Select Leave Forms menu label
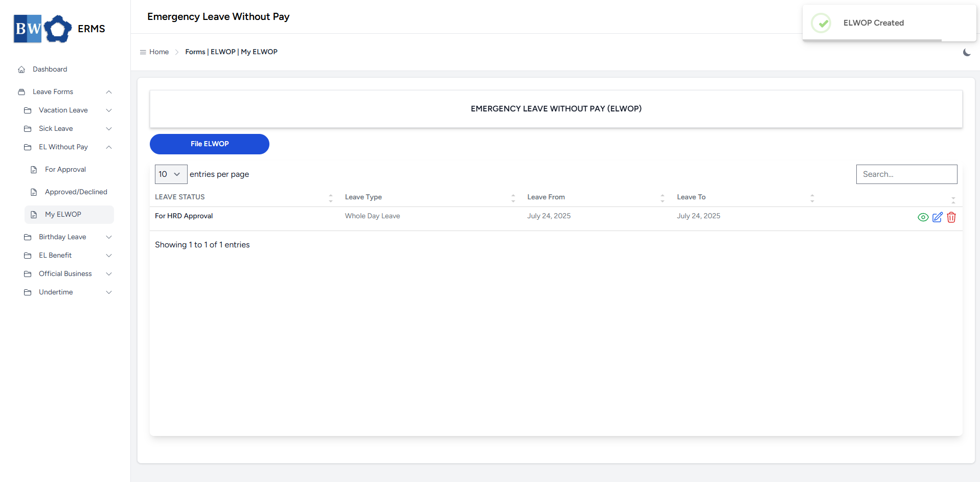The width and height of the screenshot is (980, 482). pyautogui.click(x=53, y=92)
